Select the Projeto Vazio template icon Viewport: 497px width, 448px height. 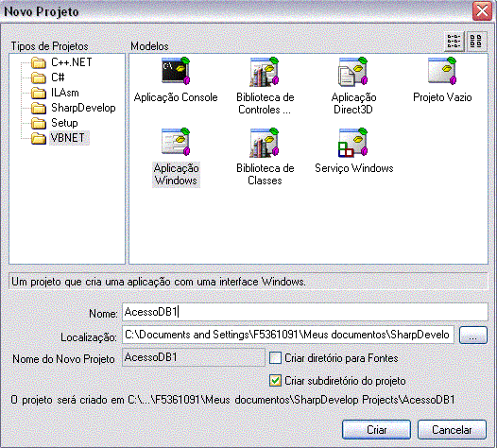[x=442, y=71]
